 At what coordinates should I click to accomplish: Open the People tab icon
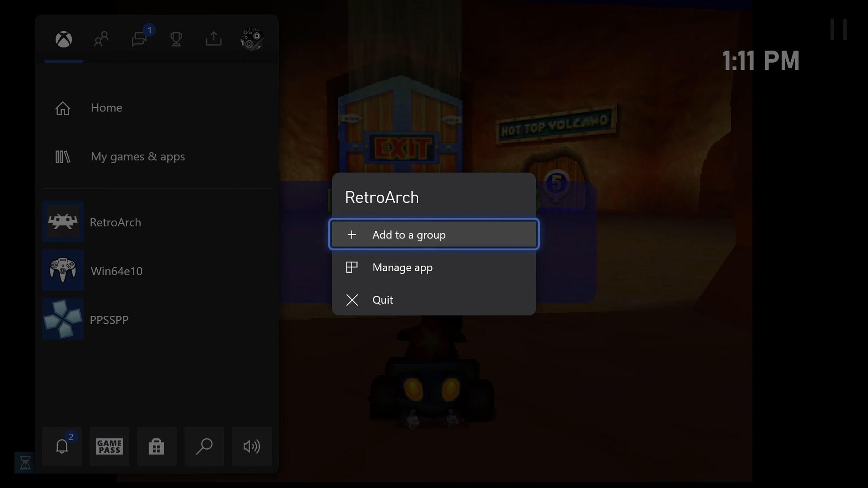click(x=101, y=39)
